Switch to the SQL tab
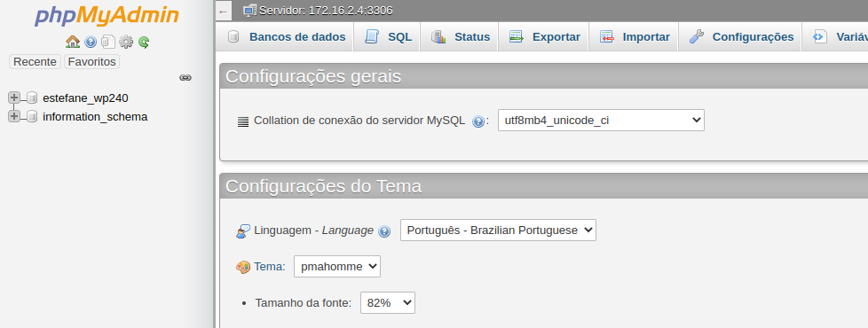The width and height of the screenshot is (868, 328). [x=388, y=37]
